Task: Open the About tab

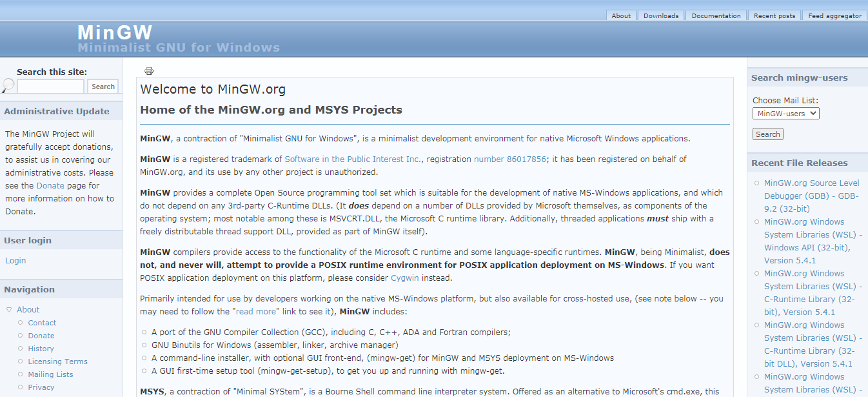Action: [621, 15]
